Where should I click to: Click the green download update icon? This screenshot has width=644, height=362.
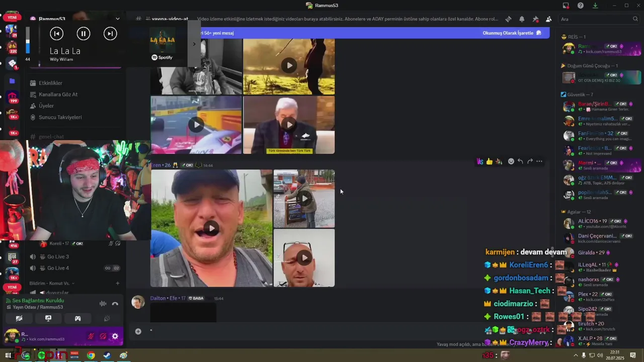tap(595, 6)
